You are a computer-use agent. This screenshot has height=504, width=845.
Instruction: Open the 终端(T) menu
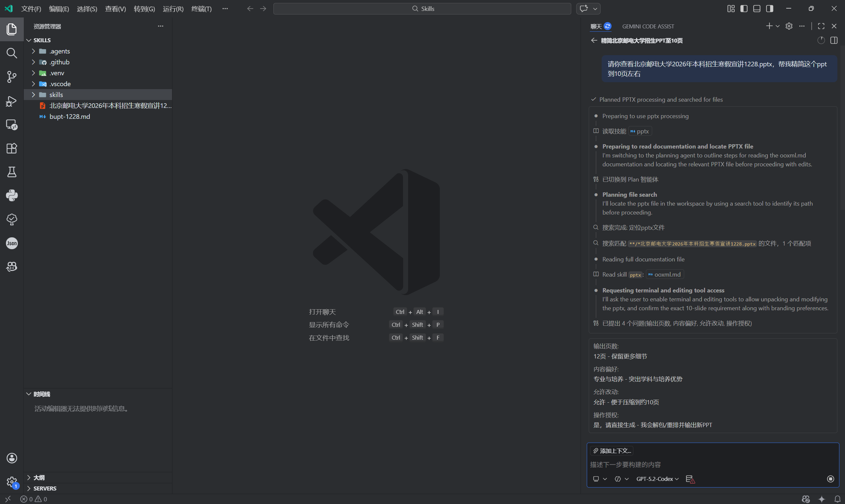201,9
